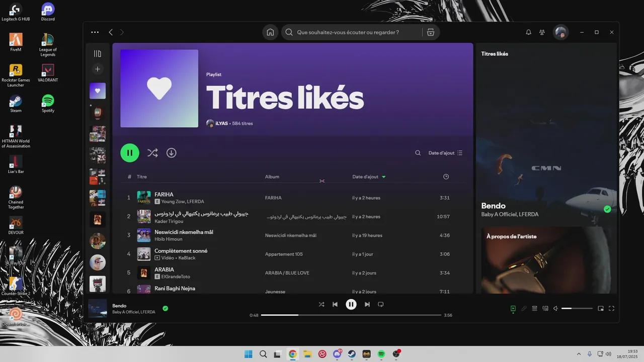Viewport: 644px width, 362px height.
Task: Show hidden system tray icons
Action: [579, 354]
